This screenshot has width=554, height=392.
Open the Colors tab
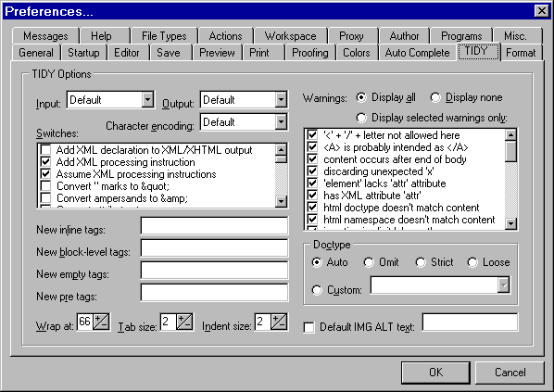[357, 53]
